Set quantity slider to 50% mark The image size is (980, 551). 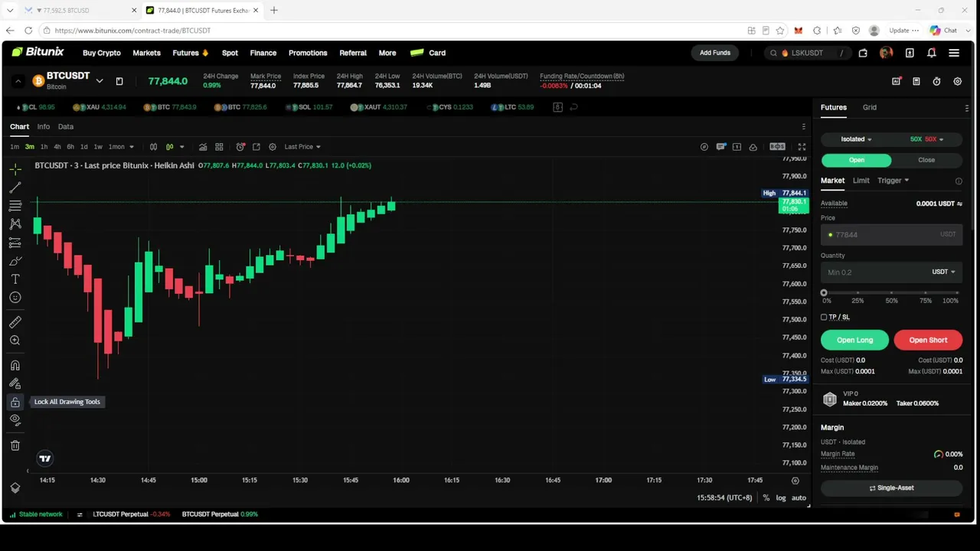point(891,292)
